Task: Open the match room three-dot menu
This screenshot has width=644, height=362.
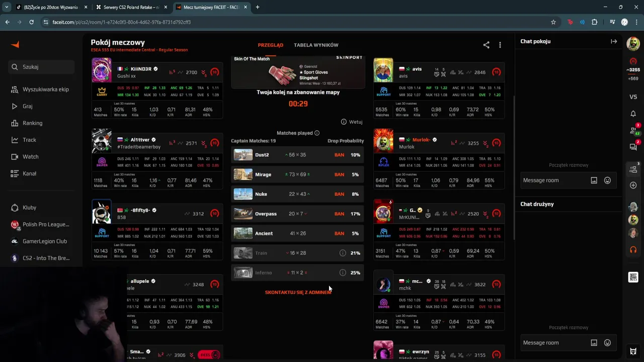Action: 500,45
